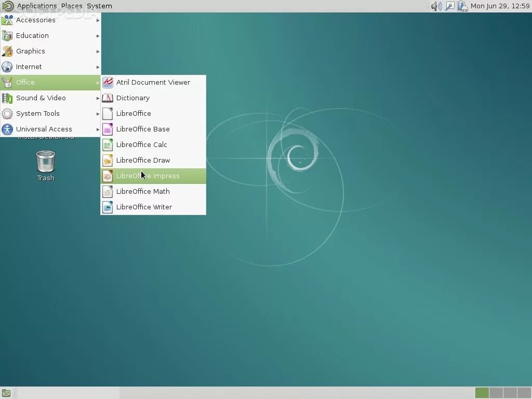Click the LibreOffice Draw icon

(x=108, y=161)
